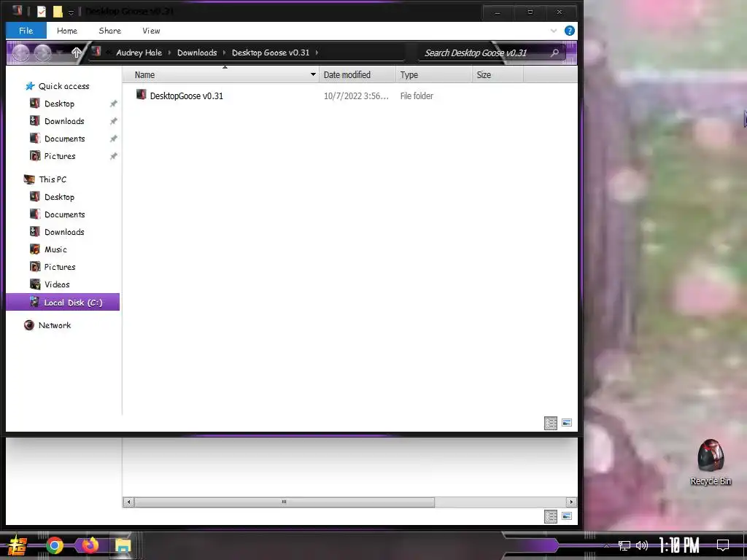747x560 pixels.
Task: Open Downloads under Quick access
Action: pyautogui.click(x=64, y=122)
